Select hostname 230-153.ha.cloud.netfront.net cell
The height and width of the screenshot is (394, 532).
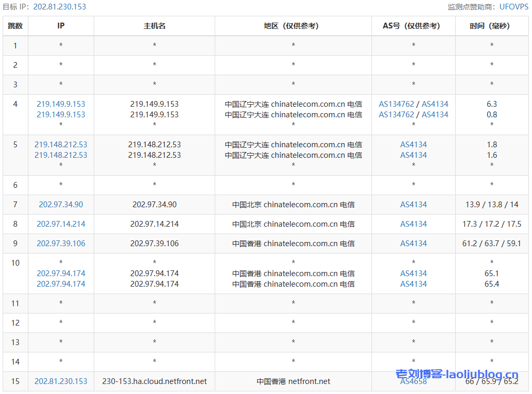click(x=154, y=381)
